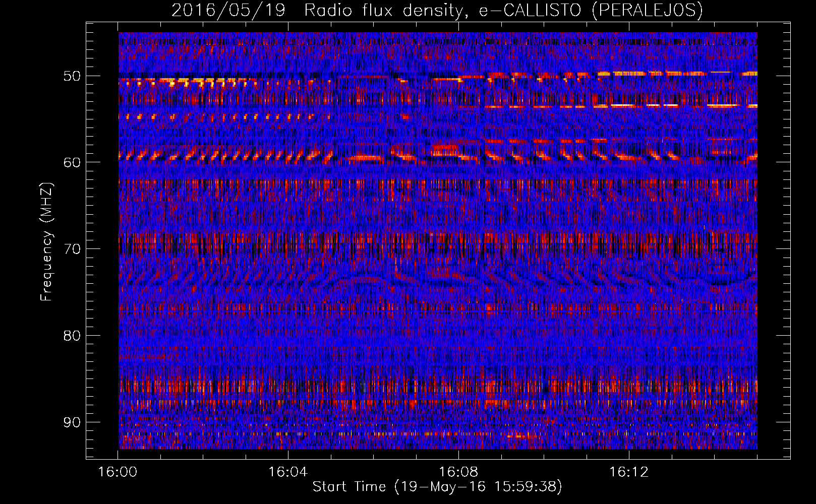This screenshot has height=504, width=816.
Task: Click the 16:08 time tick label
Action: click(458, 472)
